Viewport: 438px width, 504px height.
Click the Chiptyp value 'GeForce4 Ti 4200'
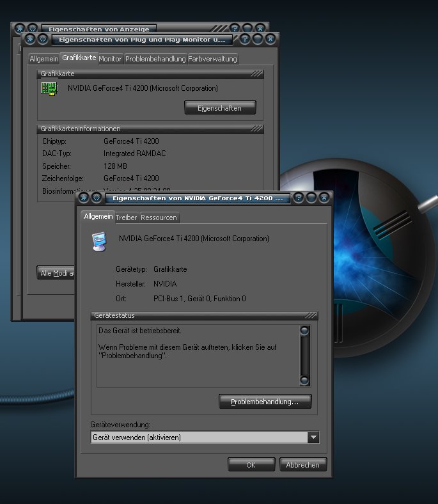(131, 141)
